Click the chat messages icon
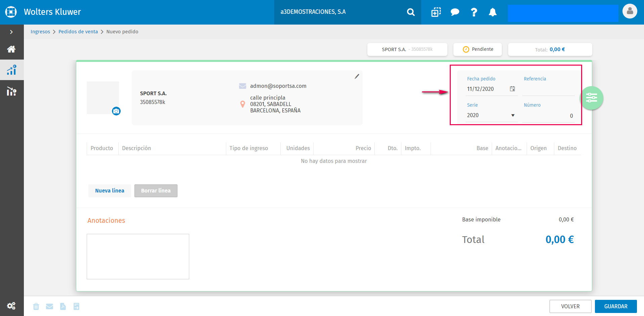 [455, 12]
